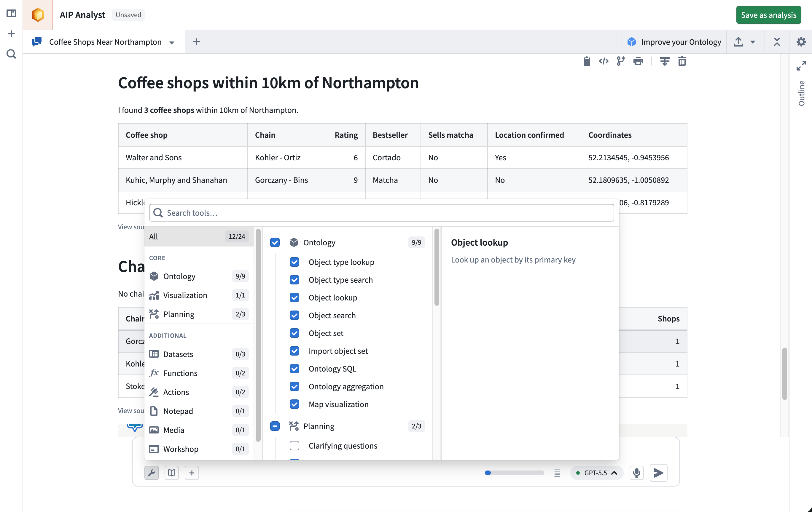
Task: Start voice input with the microphone
Action: coord(637,473)
